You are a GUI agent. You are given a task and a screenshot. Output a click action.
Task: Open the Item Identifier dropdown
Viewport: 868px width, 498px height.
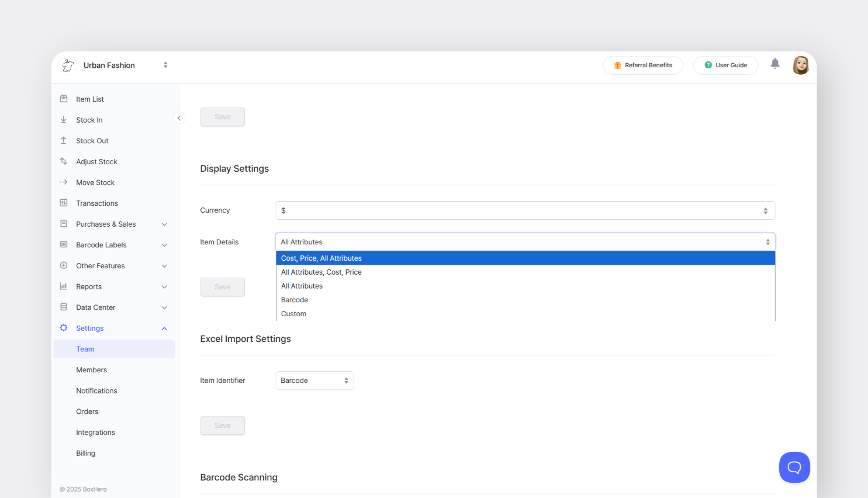click(314, 380)
